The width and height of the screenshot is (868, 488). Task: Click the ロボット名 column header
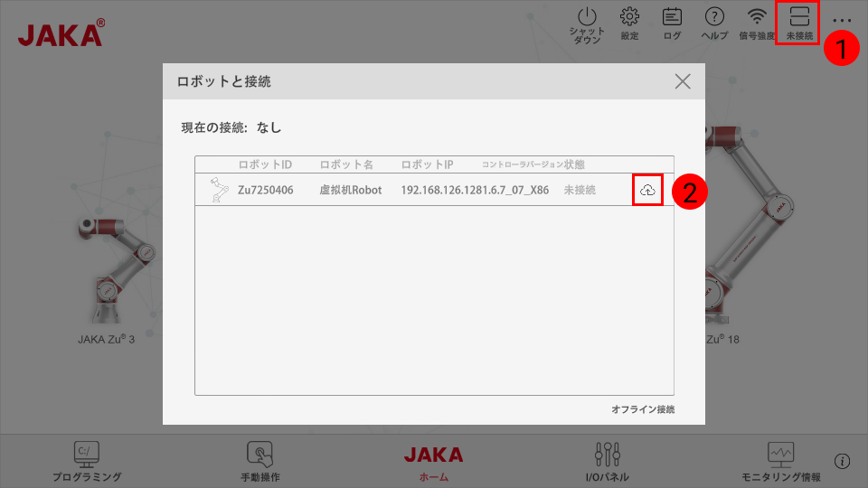346,164
